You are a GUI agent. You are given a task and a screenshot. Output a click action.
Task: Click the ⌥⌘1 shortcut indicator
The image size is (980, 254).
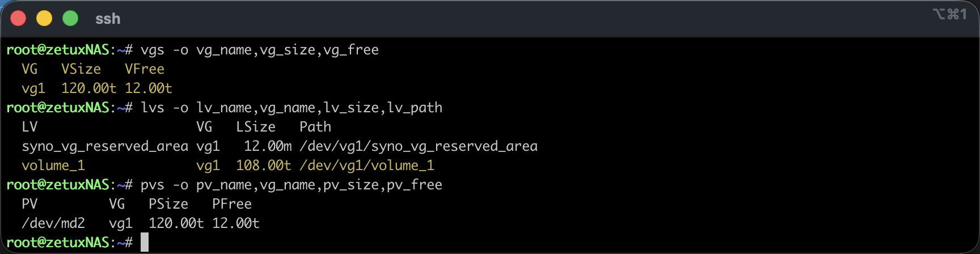coord(949,14)
